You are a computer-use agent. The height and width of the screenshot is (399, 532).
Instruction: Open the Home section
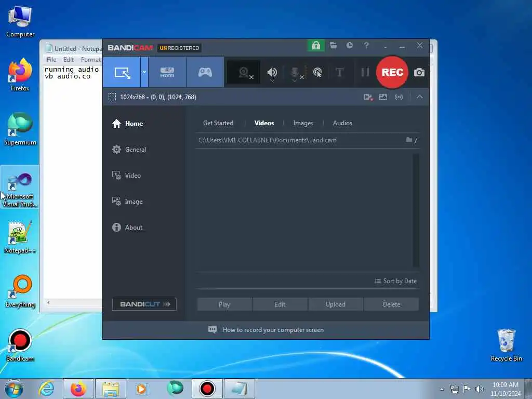tap(128, 124)
